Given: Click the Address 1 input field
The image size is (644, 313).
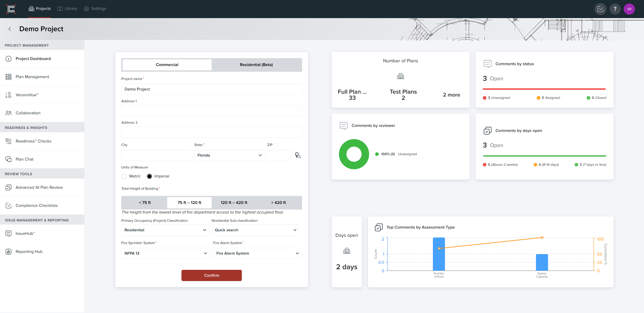Looking at the screenshot, I should click(211, 111).
